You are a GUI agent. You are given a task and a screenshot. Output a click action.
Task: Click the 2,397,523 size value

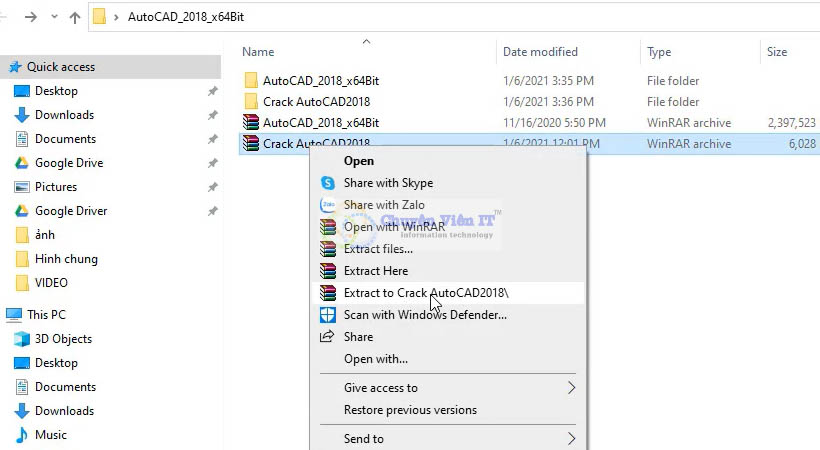[792, 123]
